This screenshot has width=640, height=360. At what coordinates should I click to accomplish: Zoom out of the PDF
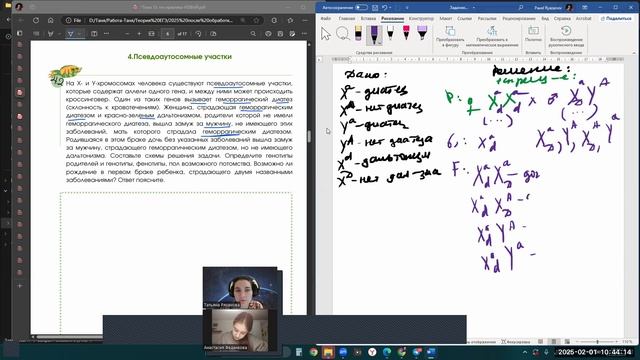127,33
